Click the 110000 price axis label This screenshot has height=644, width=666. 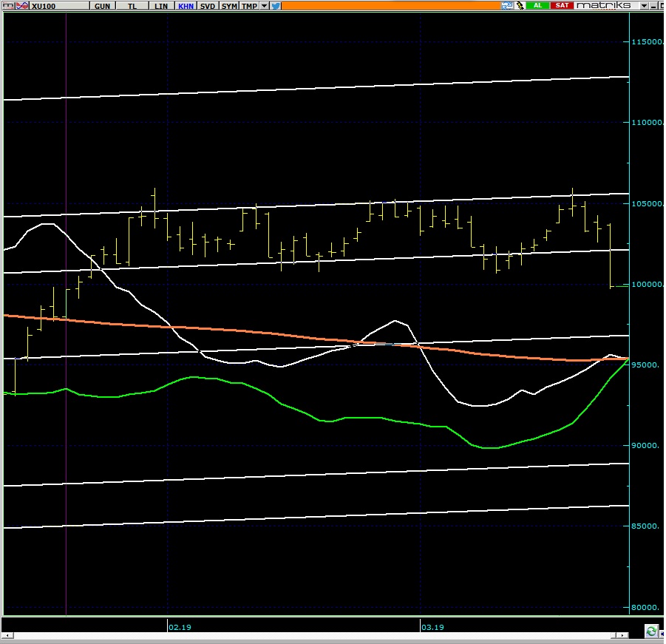647,122
